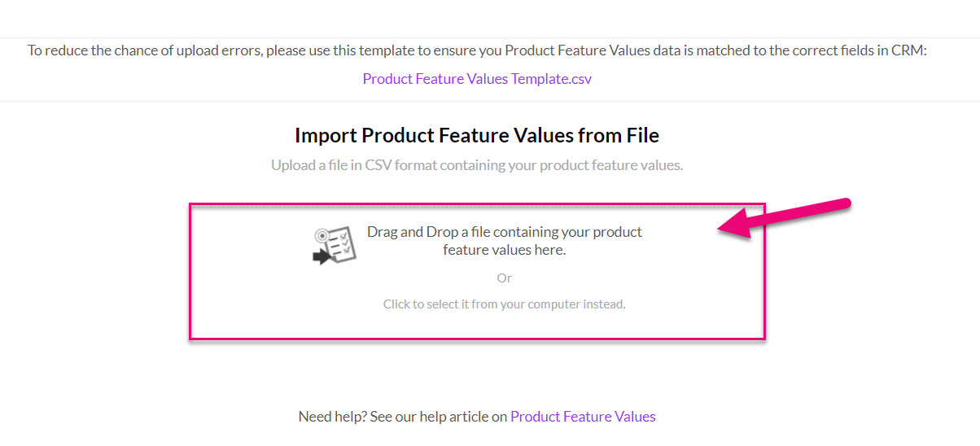980x446 pixels.
Task: Download the Product Feature Values Template.csv file
Action: tap(477, 79)
